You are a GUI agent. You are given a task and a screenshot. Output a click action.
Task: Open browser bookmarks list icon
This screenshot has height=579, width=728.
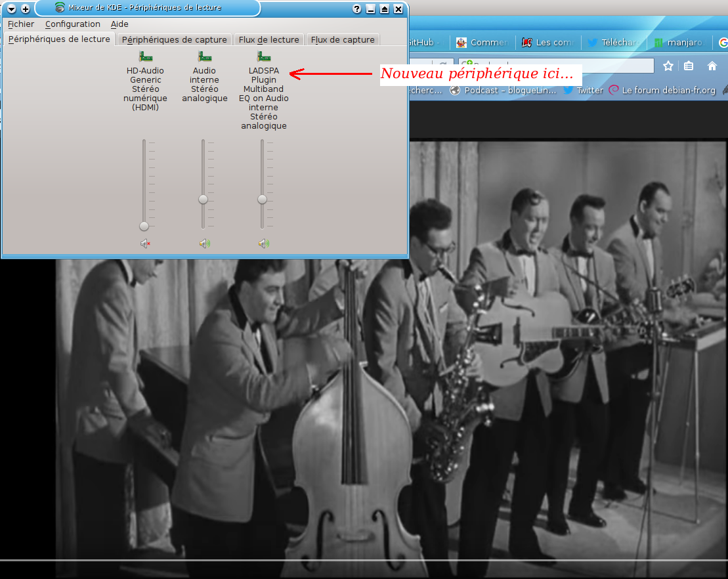tap(689, 66)
